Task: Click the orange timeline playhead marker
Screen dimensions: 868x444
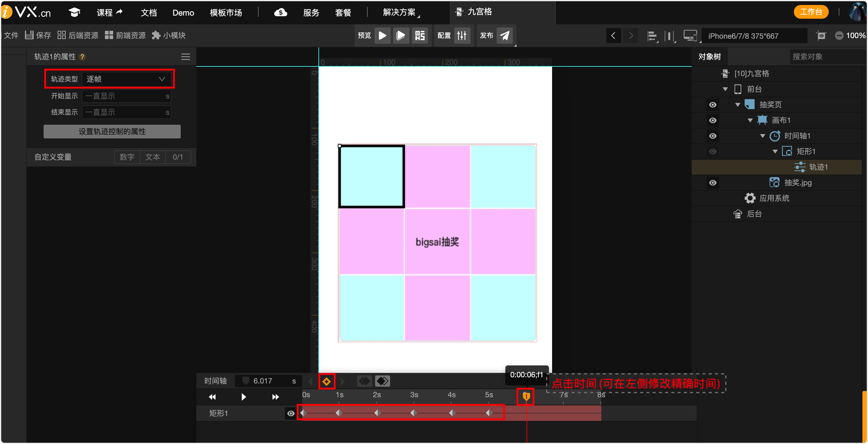Action: click(x=526, y=396)
